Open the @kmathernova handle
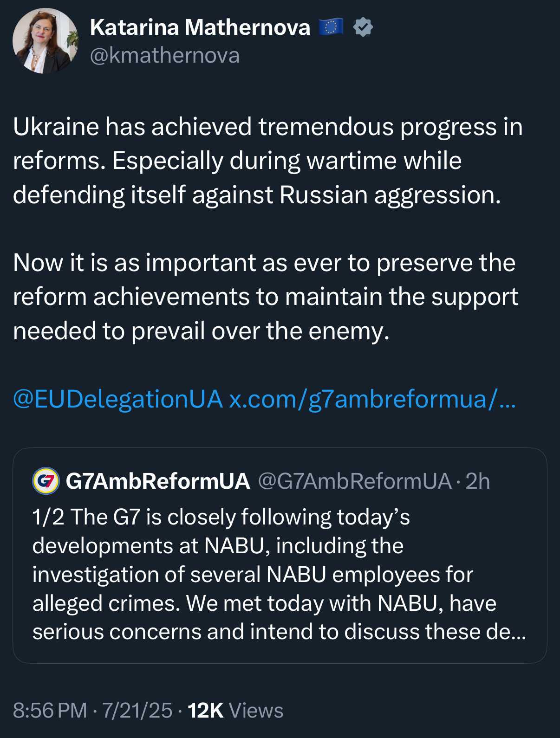Image resolution: width=560 pixels, height=738 pixels. (x=165, y=56)
